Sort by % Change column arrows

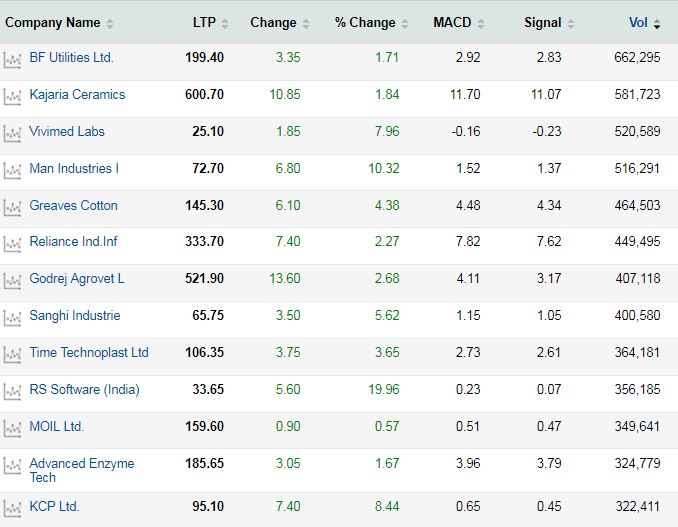(405, 24)
